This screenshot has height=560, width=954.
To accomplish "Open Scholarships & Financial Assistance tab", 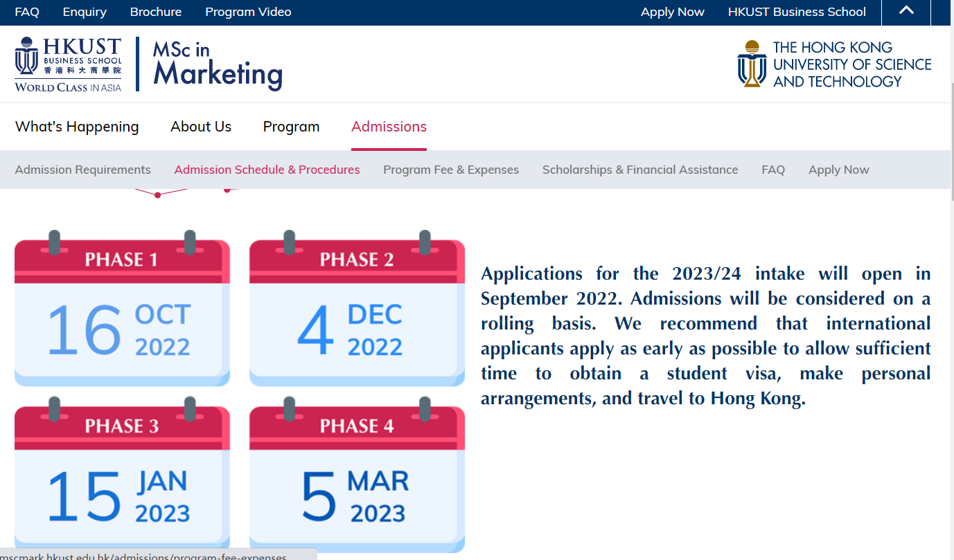I will 640,170.
